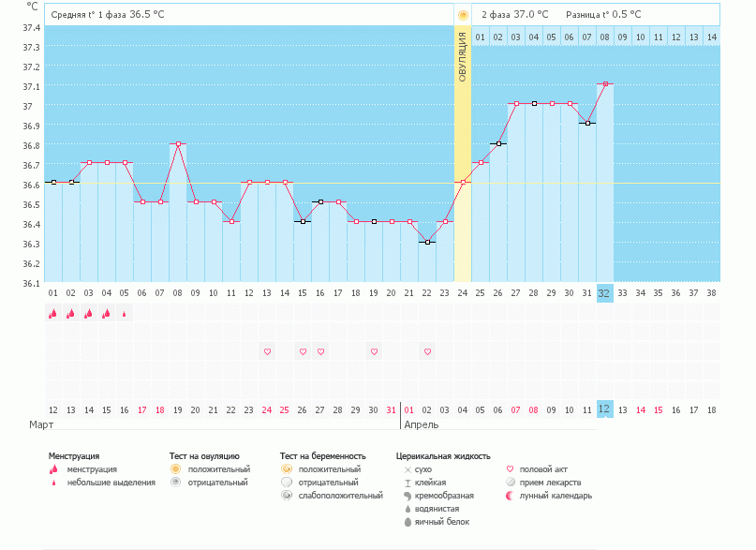The height and width of the screenshot is (550, 756).
Task: Click the ovulation sun icon above the chart
Action: 463,15
